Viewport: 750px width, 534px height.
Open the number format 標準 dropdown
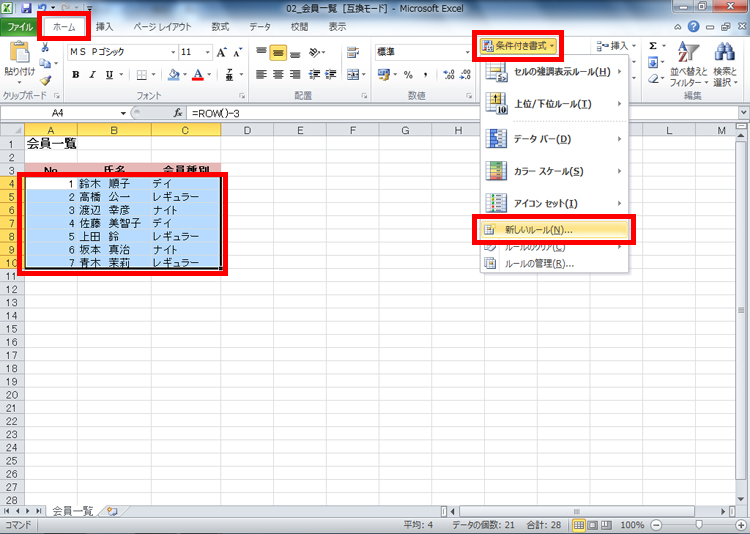pos(467,52)
